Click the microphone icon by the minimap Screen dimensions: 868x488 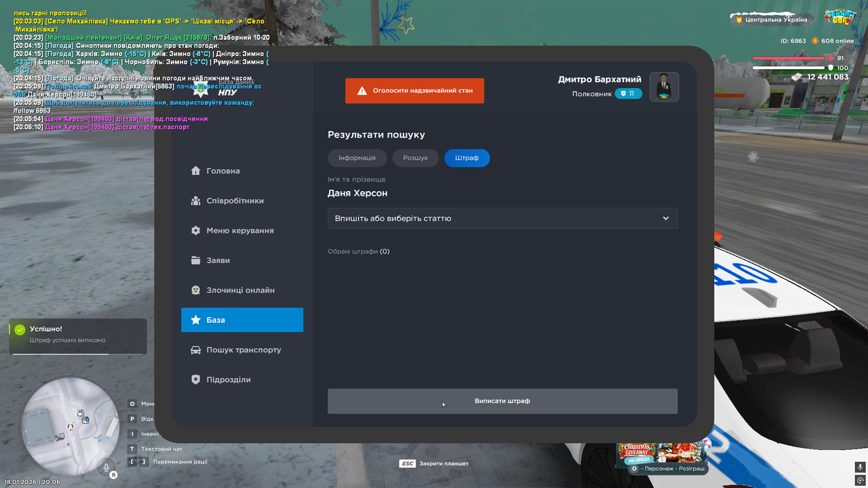click(105, 467)
